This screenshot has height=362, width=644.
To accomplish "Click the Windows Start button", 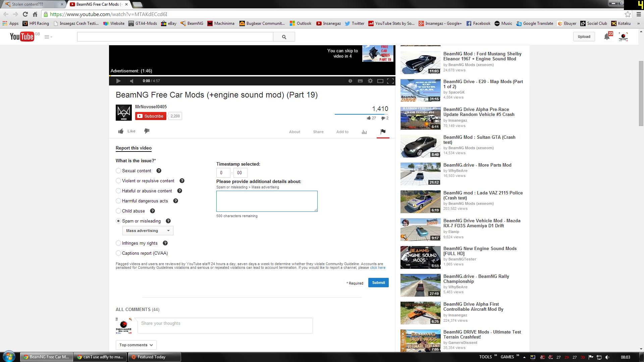I will 9,357.
